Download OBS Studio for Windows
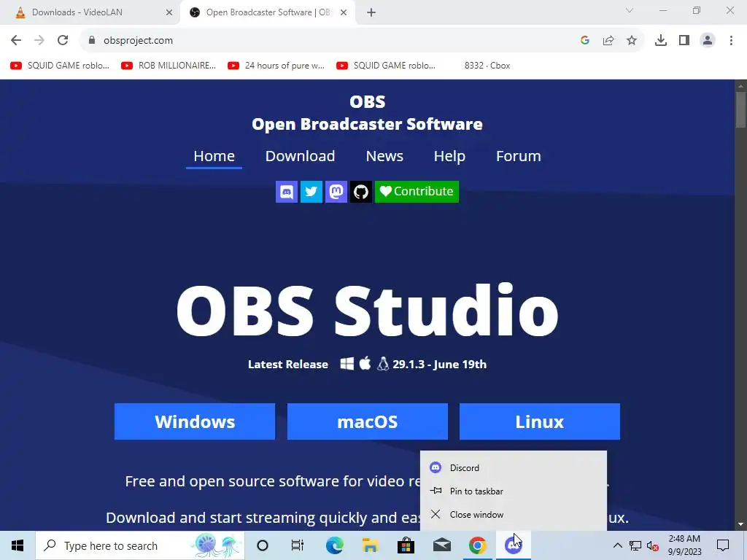Screen dimensions: 747x560 195,421
